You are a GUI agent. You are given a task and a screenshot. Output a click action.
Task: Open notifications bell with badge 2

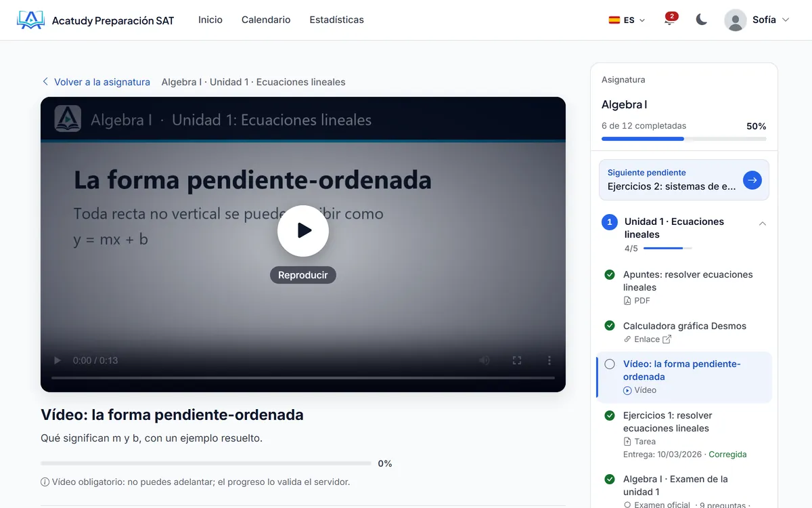pos(670,20)
